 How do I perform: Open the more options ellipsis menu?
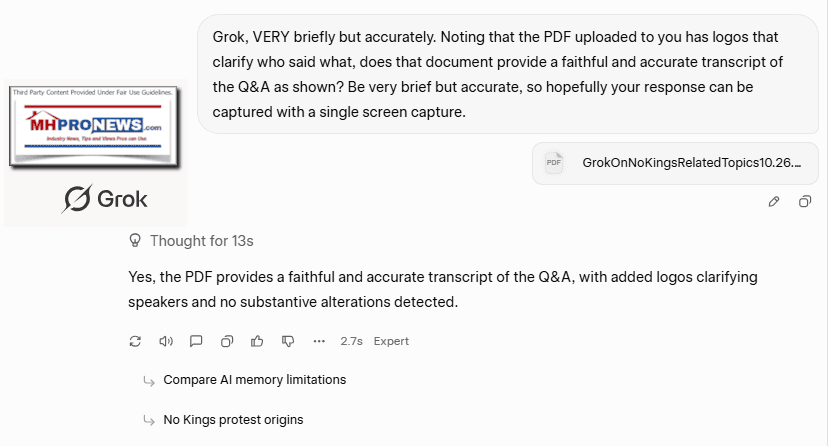click(319, 341)
